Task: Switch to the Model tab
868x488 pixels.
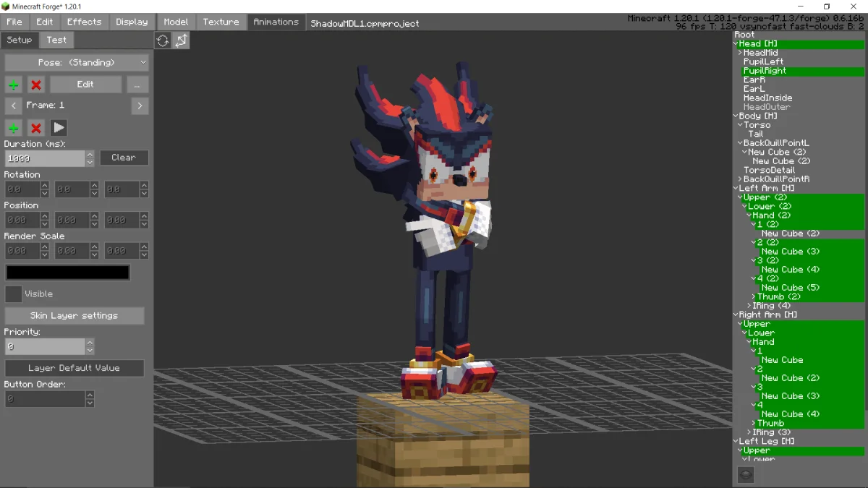Action: pyautogui.click(x=176, y=22)
